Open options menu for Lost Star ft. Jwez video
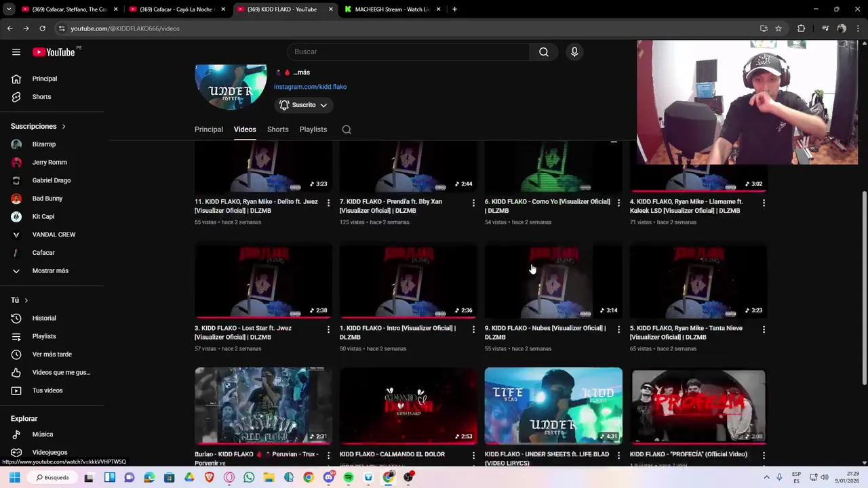The image size is (868, 488). (329, 329)
